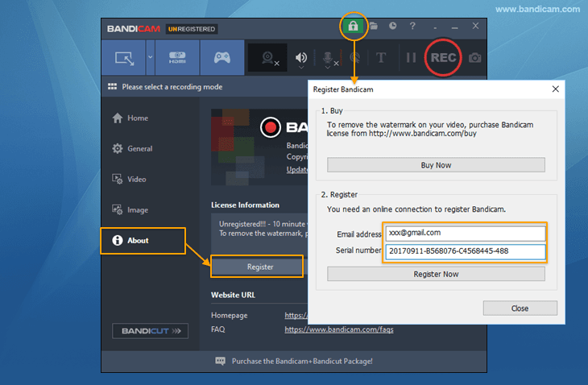Click the compact mode dot icon in title bar
Screen dimensions: 588x385
pos(435,27)
